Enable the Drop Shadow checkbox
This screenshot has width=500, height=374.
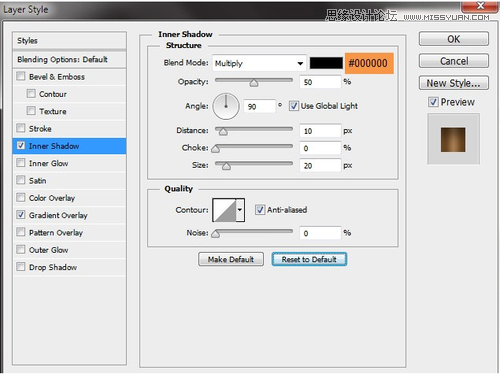click(x=21, y=267)
